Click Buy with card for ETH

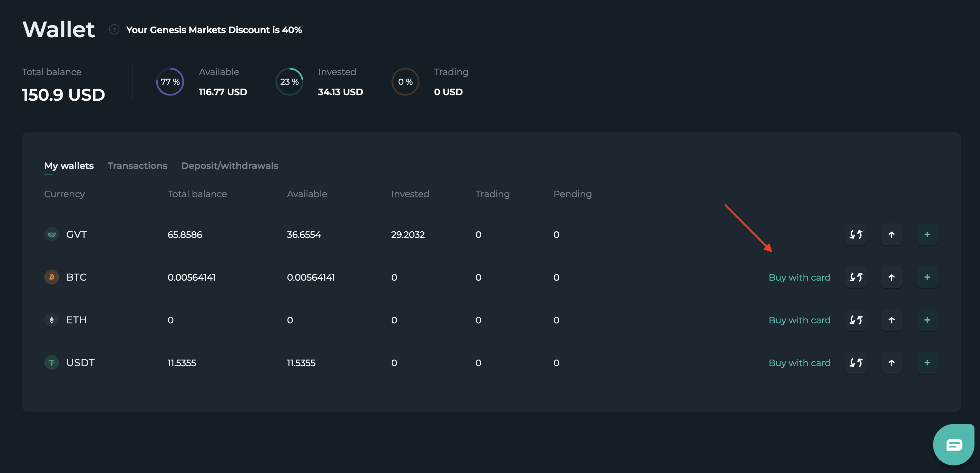(799, 320)
